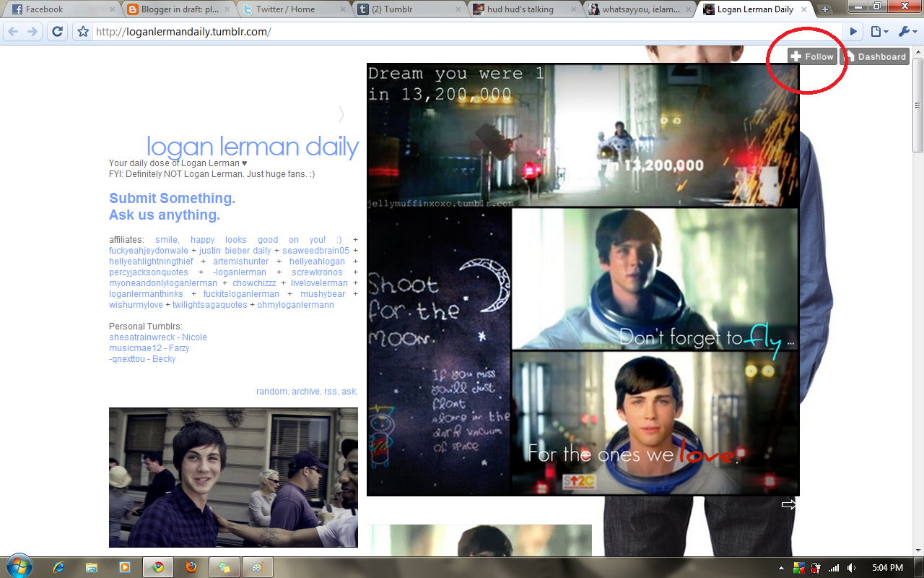Image resolution: width=924 pixels, height=578 pixels.
Task: Open -qnexttou - Becky personal Tumblr
Action: (142, 359)
